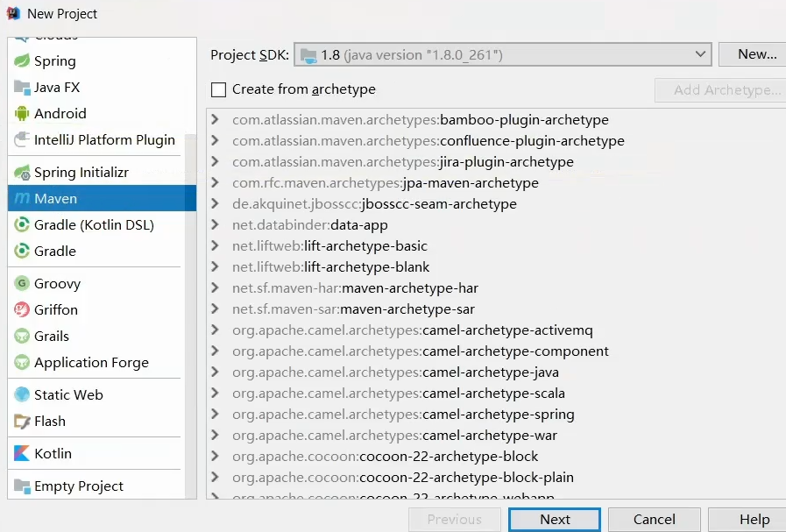
Task: Expand lift-archetype-blank node
Action: coord(215,266)
